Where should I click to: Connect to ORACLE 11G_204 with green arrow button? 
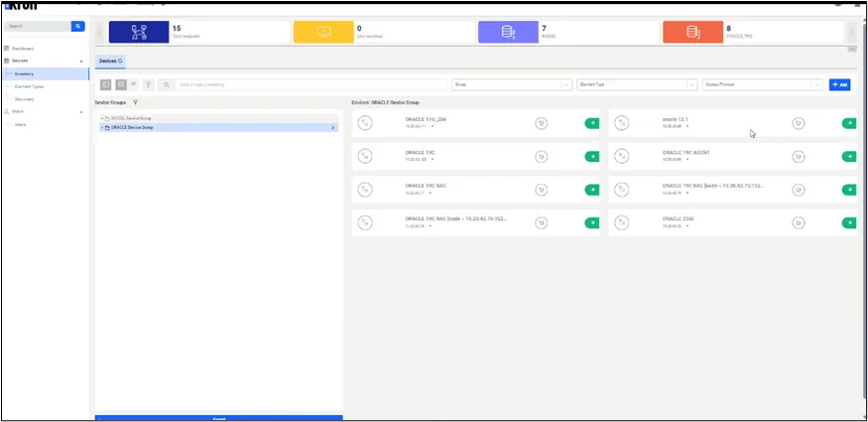point(592,123)
